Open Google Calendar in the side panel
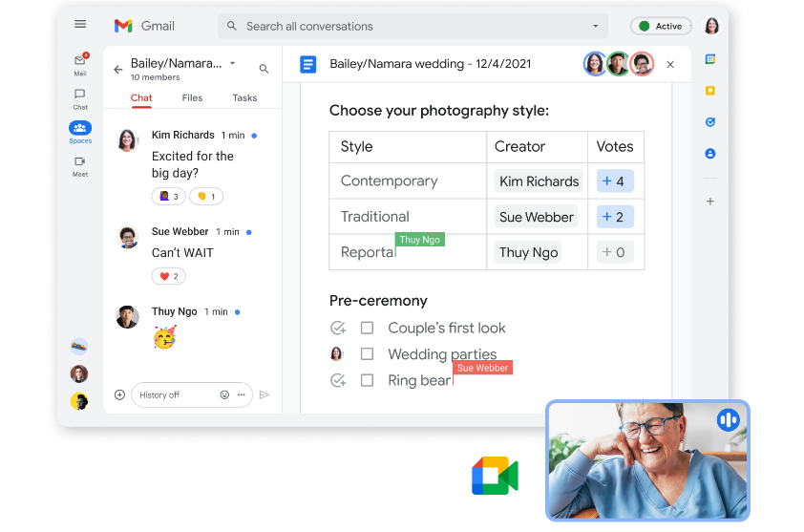804x532 pixels. click(x=710, y=59)
